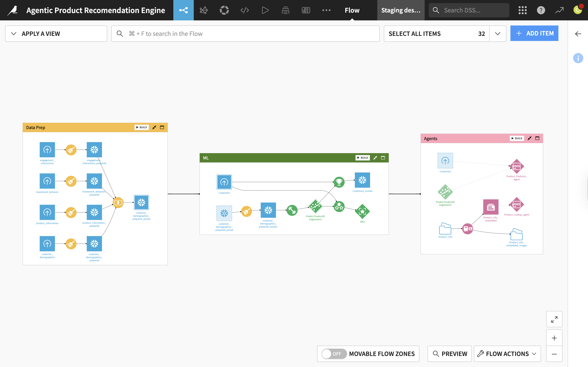This screenshot has width=588, height=367.
Task: Click the Customers_scored dataset icon
Action: 362,180
